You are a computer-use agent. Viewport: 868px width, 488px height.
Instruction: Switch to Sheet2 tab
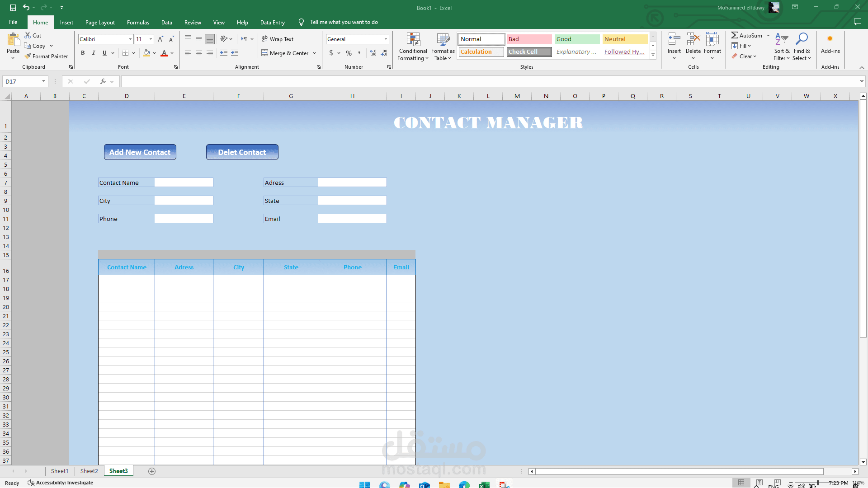[89, 471]
